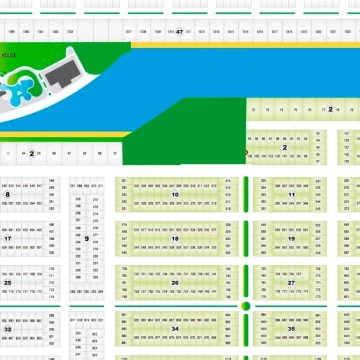Image resolution: width=360 pixels, height=360 pixels.
Task: Click block 25 number marker
Action: [x=7, y=283]
